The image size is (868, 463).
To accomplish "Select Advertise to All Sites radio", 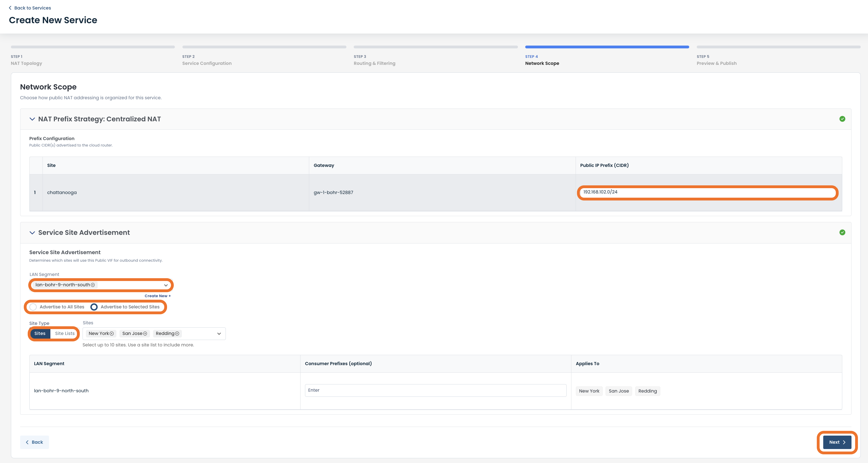I will point(33,307).
